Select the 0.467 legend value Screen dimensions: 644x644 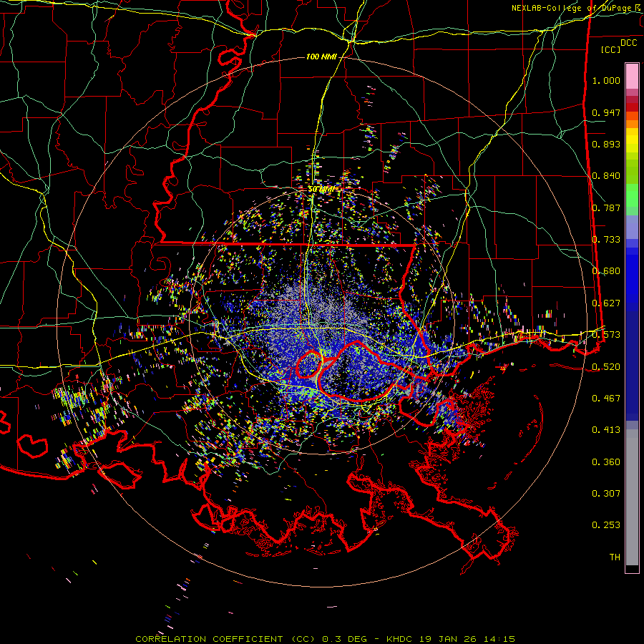pos(606,399)
